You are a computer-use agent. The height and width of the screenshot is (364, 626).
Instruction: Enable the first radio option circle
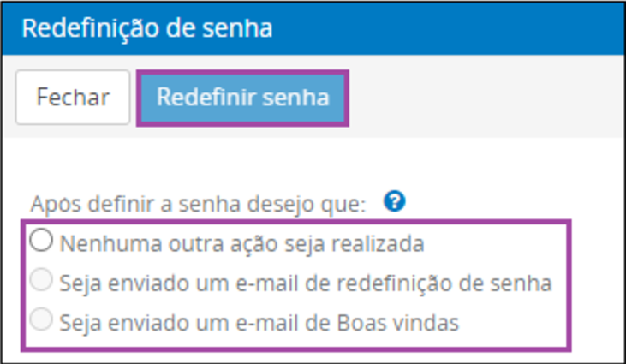(41, 241)
